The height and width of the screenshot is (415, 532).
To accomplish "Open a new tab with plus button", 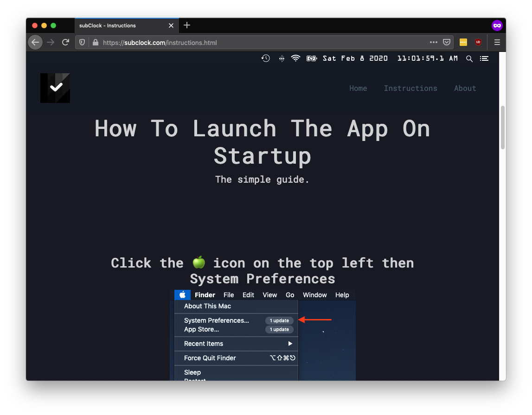I will click(x=186, y=26).
